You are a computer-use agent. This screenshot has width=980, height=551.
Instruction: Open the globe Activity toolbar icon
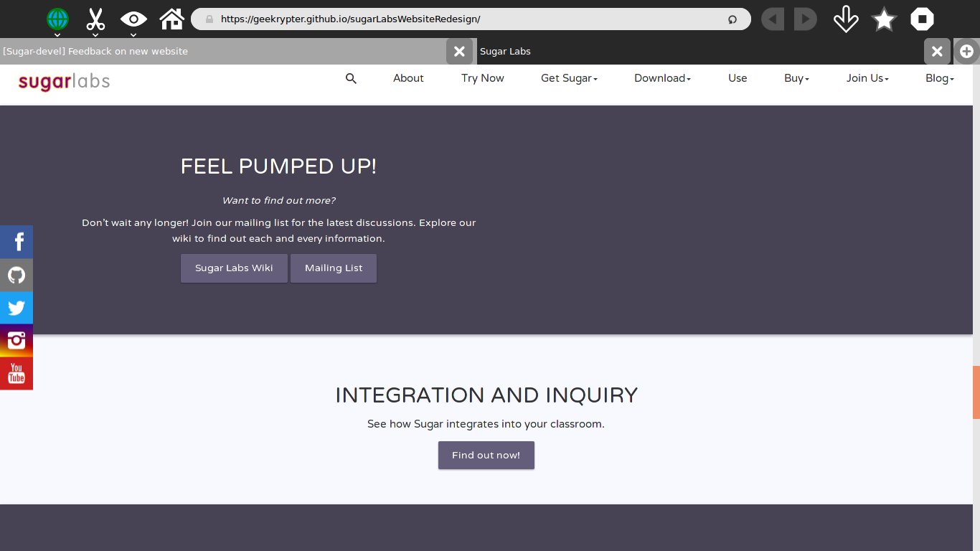[57, 19]
